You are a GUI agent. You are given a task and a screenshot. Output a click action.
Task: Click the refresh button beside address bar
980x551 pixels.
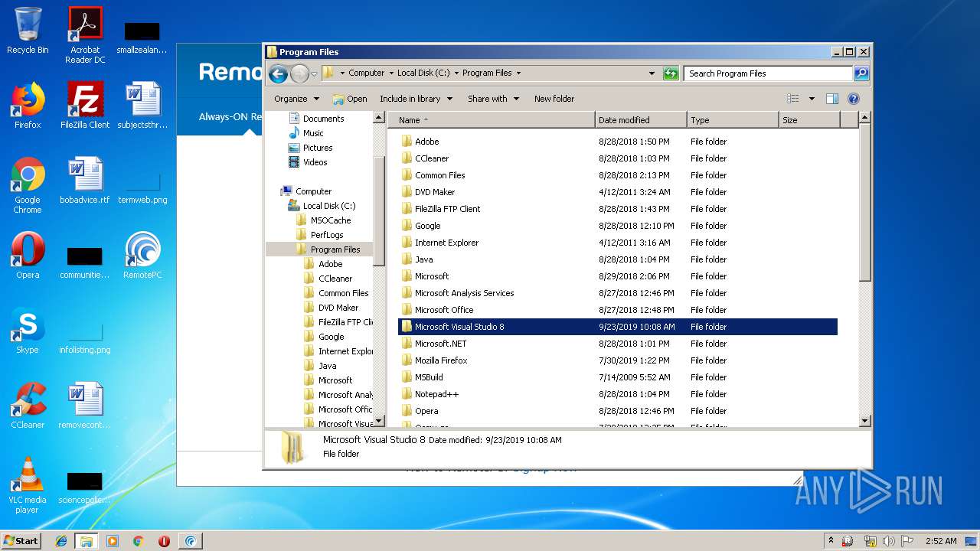point(671,73)
